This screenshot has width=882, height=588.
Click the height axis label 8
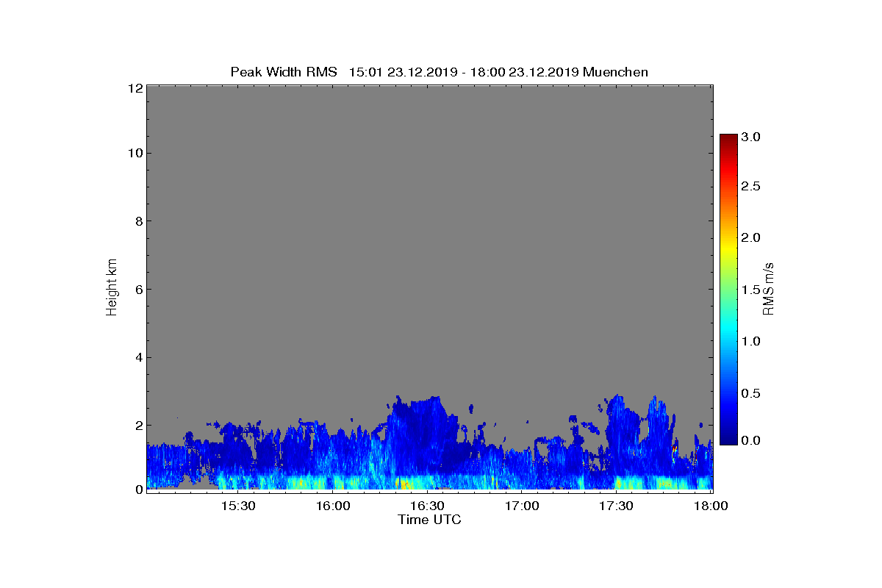(138, 221)
